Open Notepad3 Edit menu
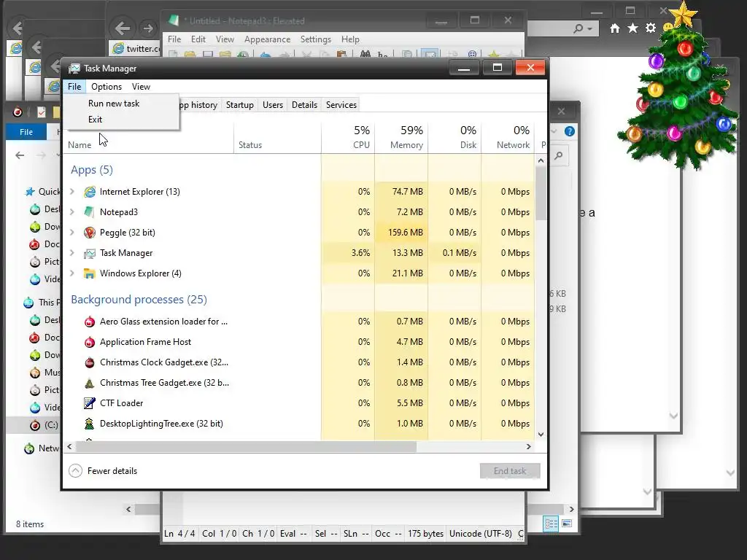The width and height of the screenshot is (747, 560). 198,39
